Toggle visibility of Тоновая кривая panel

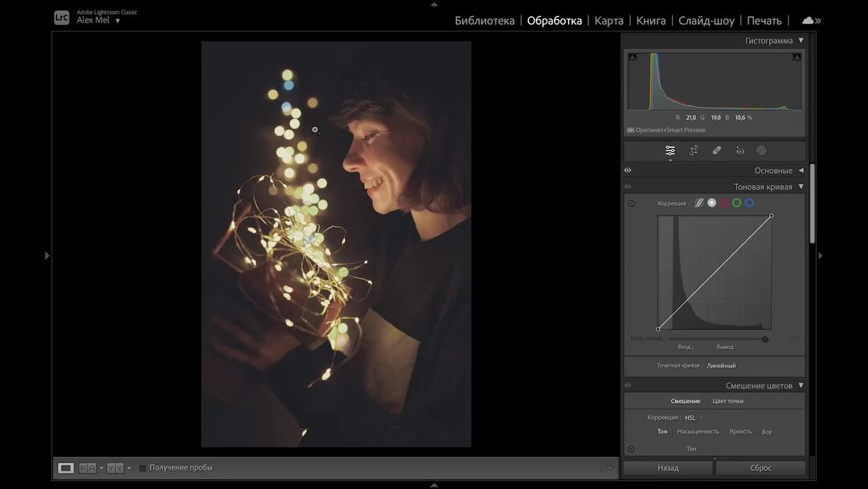[628, 186]
